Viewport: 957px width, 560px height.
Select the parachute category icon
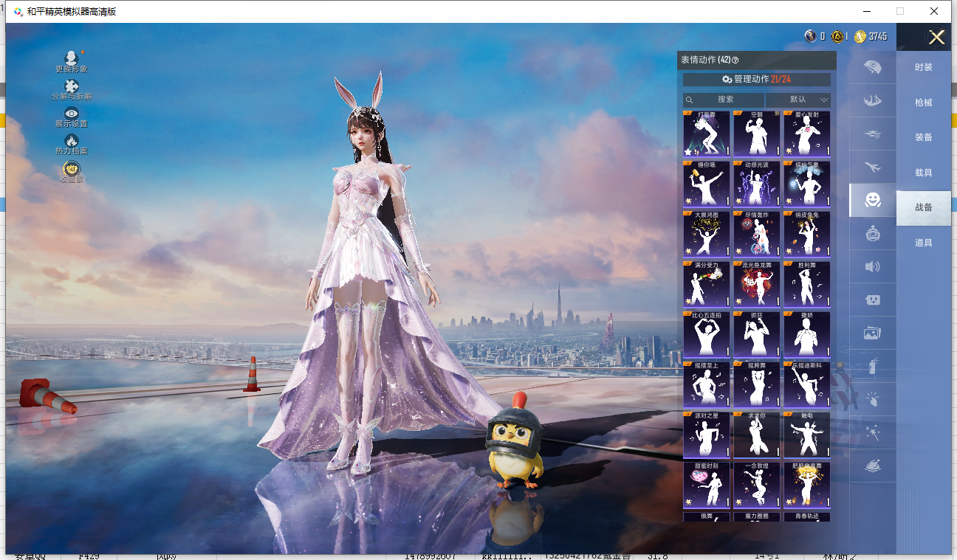pos(872,67)
